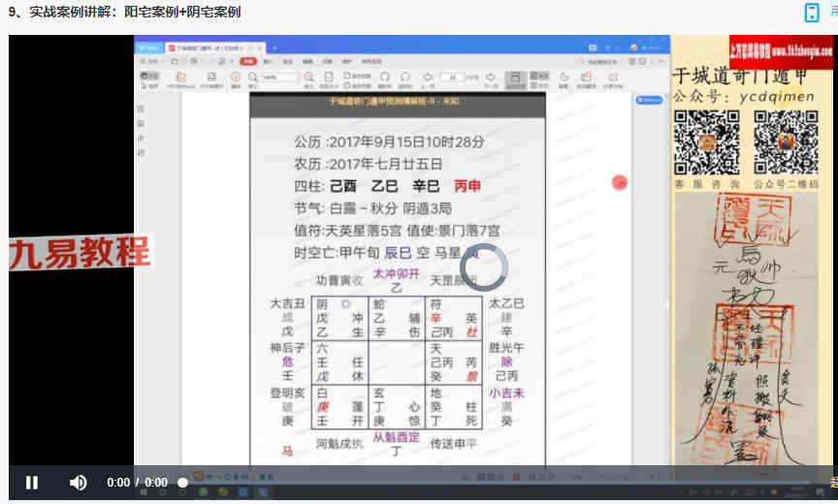Switch to the blue home tab

point(149,48)
